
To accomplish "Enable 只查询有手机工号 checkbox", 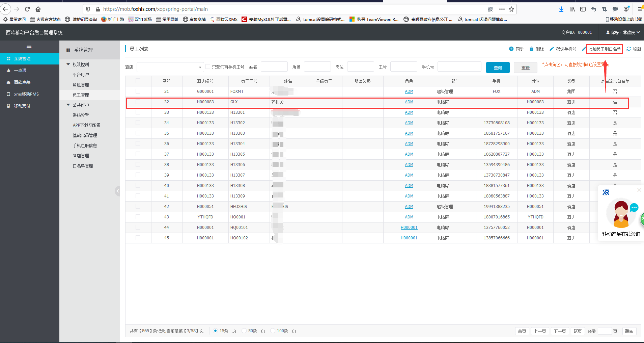I will tap(208, 67).
